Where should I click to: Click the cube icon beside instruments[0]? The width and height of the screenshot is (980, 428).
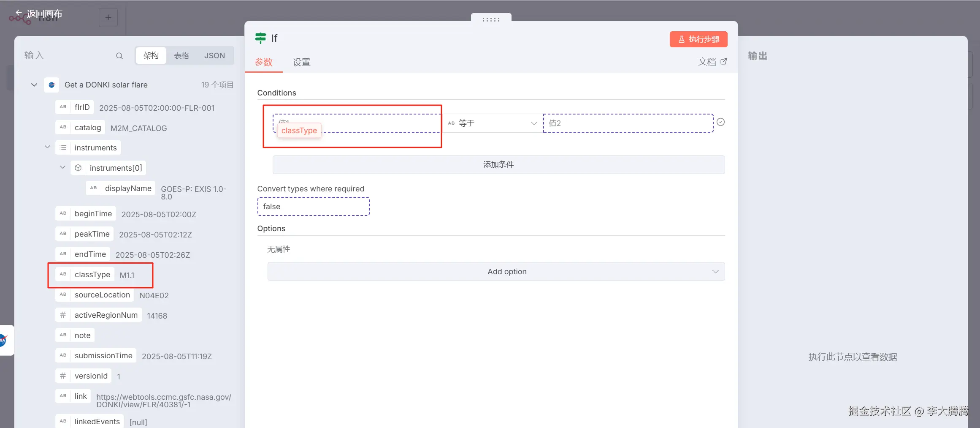coord(78,168)
